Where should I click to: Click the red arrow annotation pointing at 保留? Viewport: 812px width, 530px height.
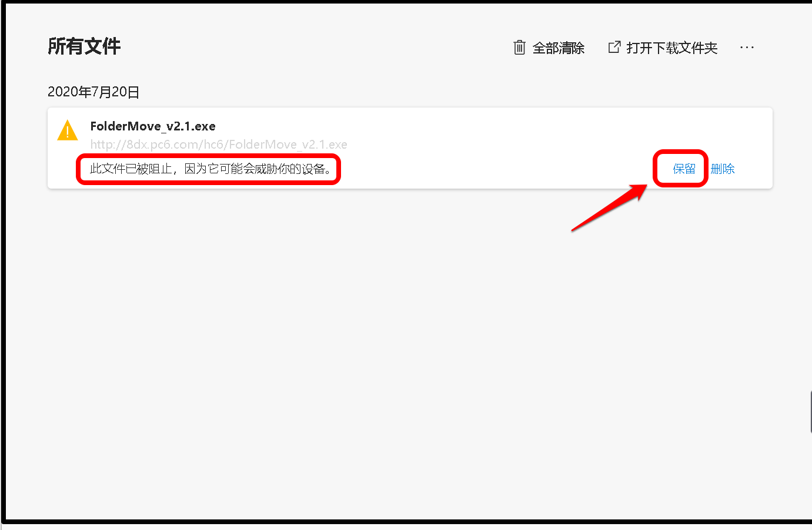[609, 208]
